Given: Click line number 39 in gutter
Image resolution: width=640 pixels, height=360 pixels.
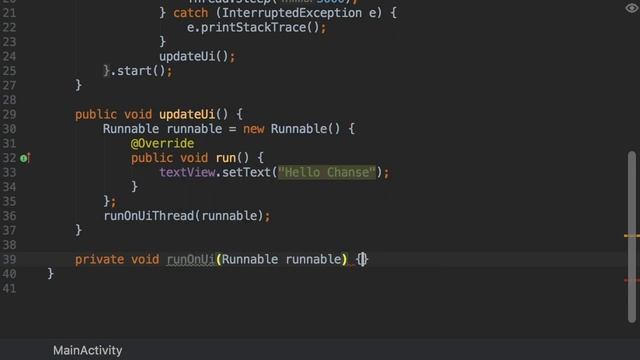Looking at the screenshot, I should pyautogui.click(x=9, y=260).
